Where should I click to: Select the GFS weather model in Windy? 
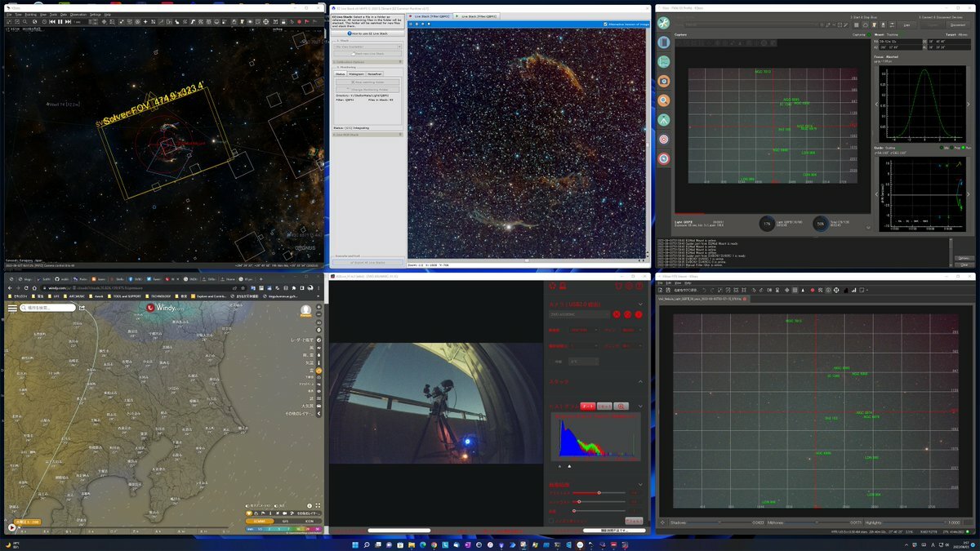[286, 522]
